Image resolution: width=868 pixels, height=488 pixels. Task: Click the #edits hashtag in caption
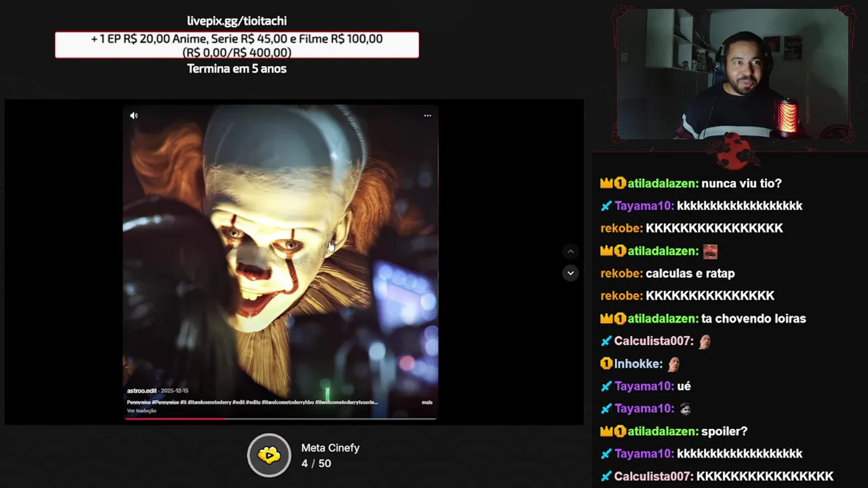[253, 403]
